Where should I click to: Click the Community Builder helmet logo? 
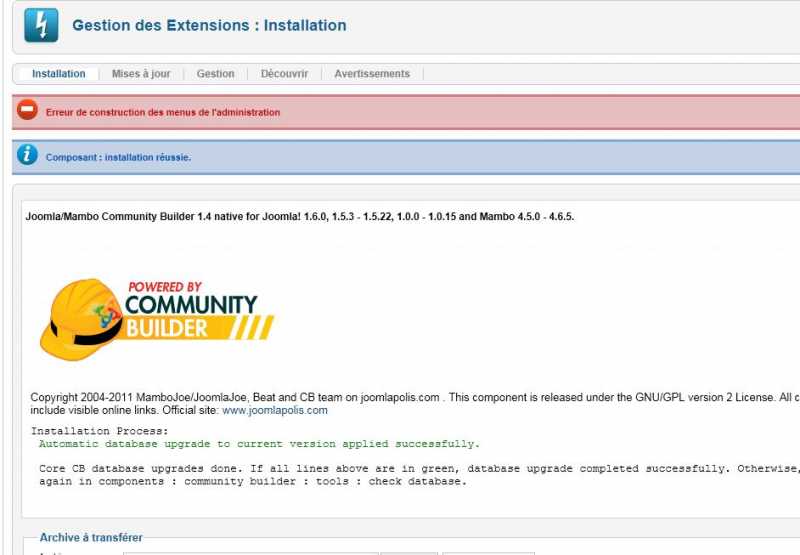coord(157,319)
